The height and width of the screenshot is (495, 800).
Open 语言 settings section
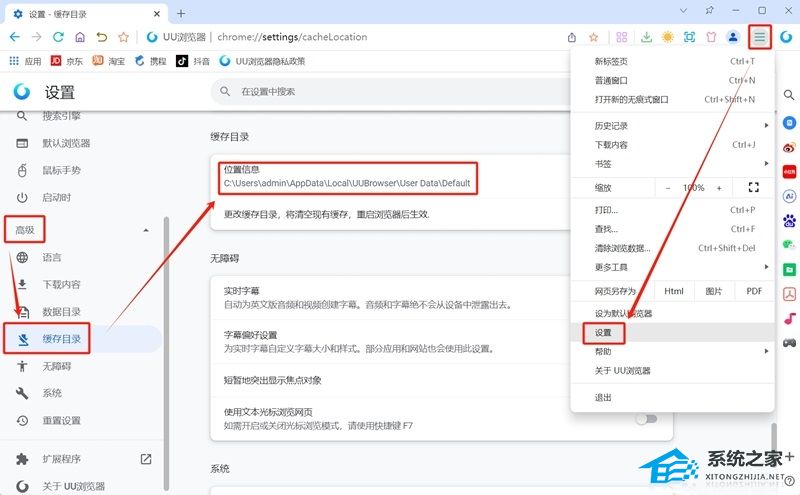(82, 257)
